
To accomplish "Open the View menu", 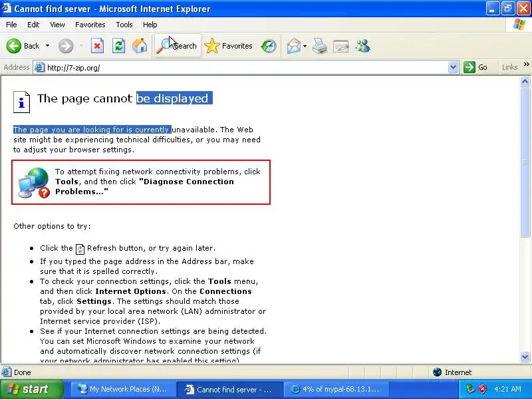I will tap(57, 25).
